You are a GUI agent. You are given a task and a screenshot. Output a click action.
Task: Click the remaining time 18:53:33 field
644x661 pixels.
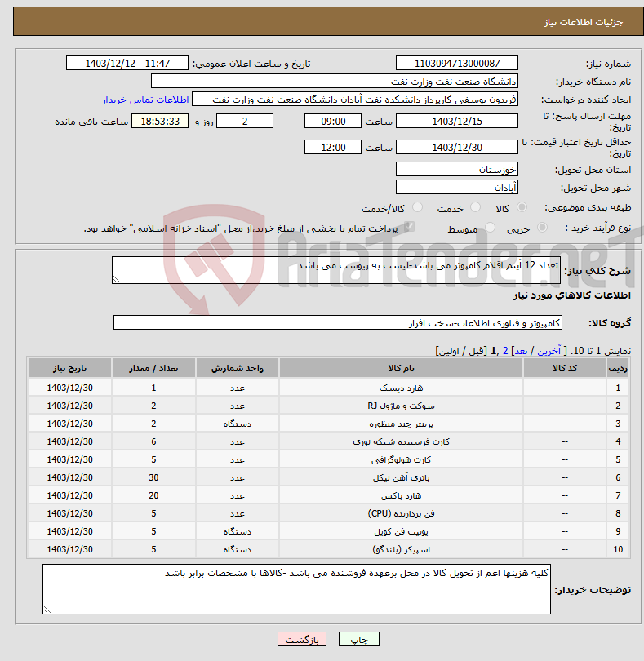click(x=160, y=122)
